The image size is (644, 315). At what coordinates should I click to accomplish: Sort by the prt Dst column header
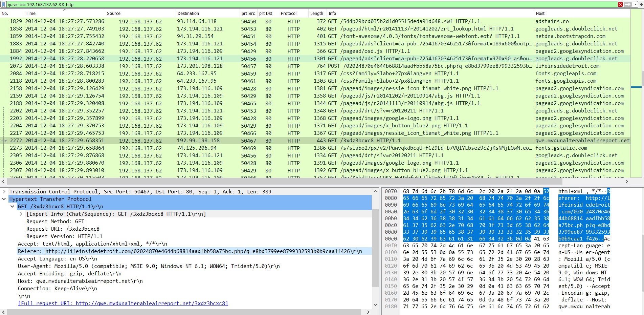pyautogui.click(x=268, y=14)
